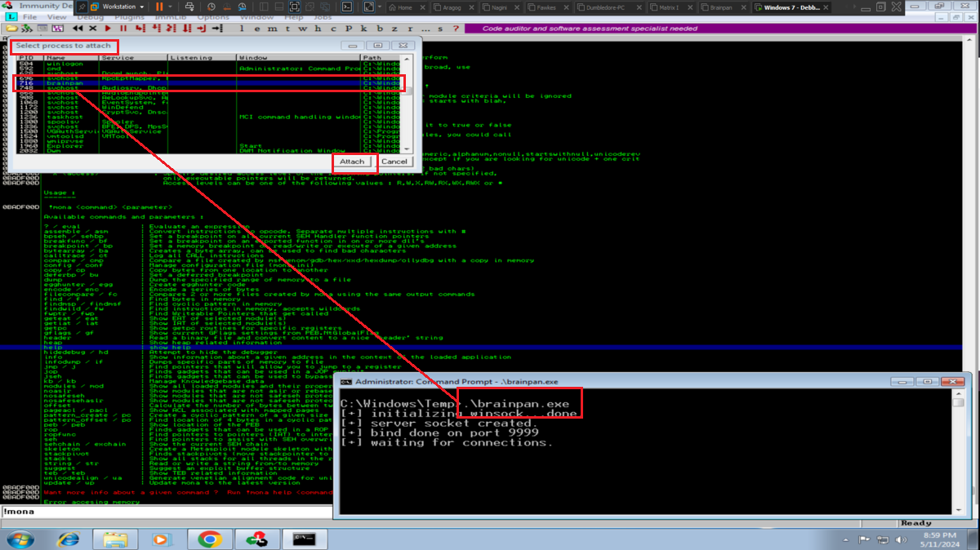Sort process list by Name column header
The width and height of the screenshot is (980, 550).
click(x=72, y=58)
